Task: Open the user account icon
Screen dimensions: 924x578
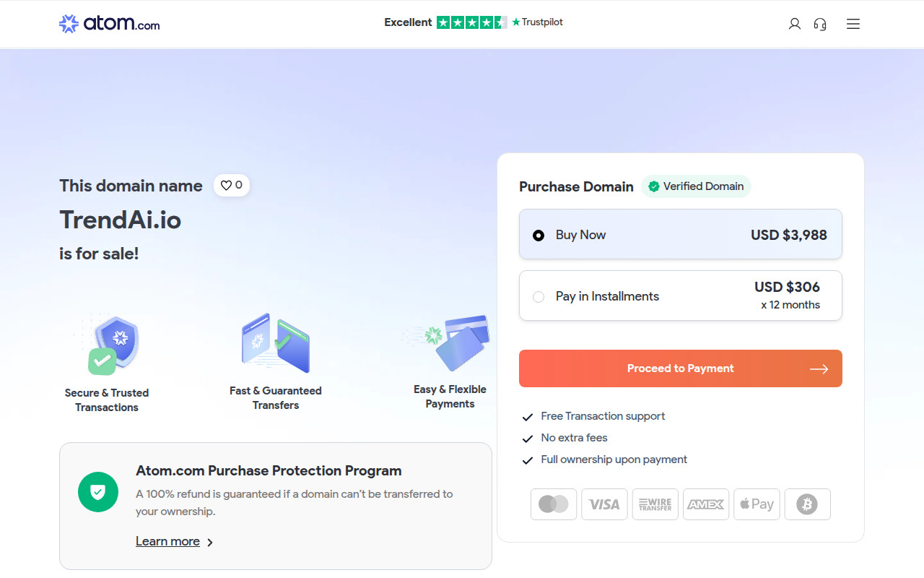Action: pyautogui.click(x=794, y=24)
